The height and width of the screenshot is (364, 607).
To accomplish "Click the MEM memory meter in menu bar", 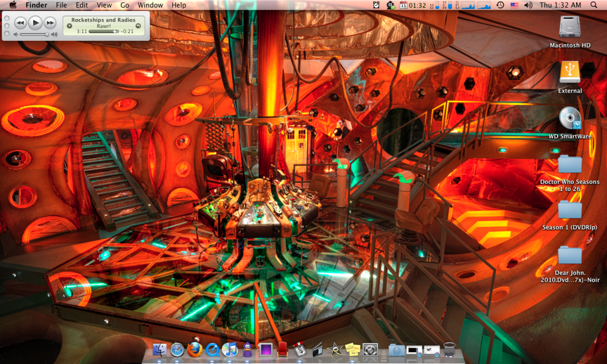I will click(x=447, y=5).
